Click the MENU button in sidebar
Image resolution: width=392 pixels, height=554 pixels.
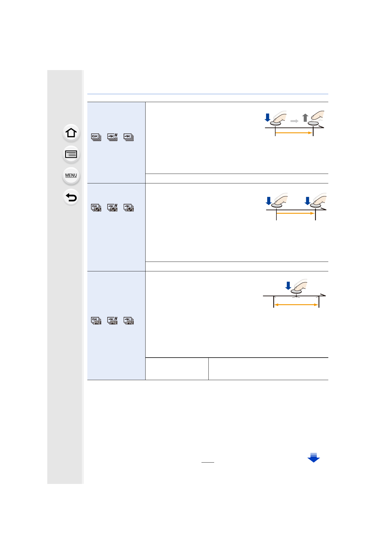point(71,175)
